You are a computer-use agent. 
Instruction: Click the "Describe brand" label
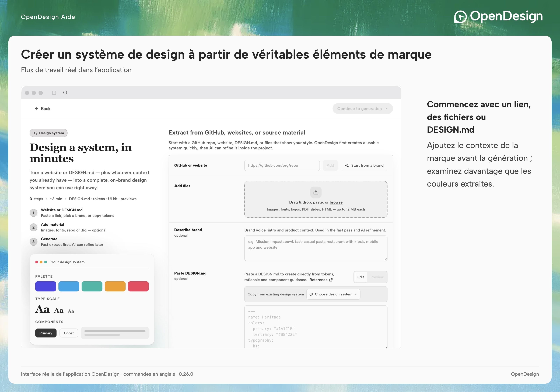[x=188, y=230]
